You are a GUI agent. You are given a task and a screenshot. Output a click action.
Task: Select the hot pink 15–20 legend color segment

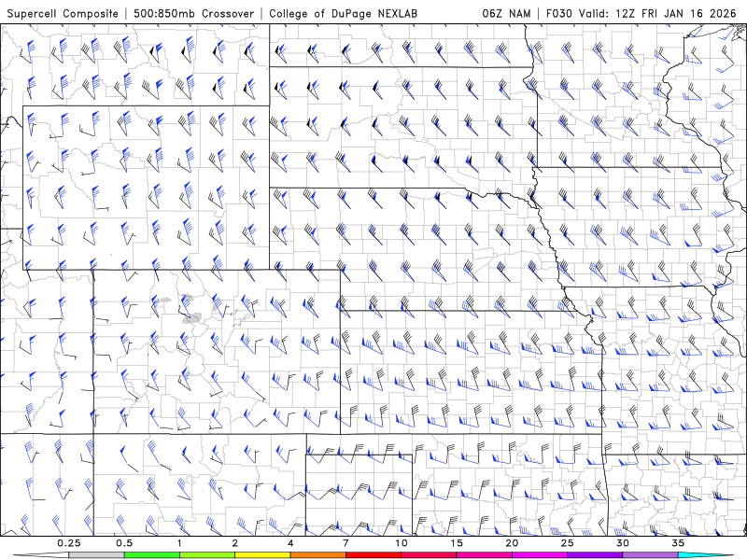(484, 555)
